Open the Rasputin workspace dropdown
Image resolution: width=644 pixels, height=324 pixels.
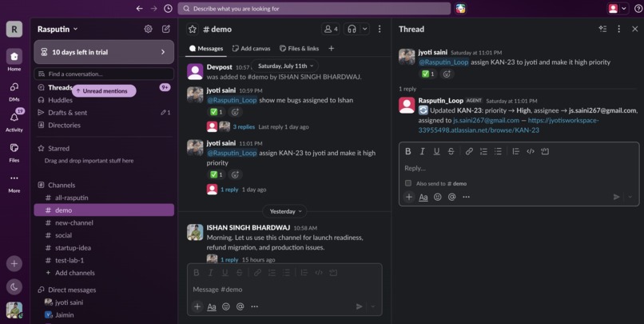58,29
